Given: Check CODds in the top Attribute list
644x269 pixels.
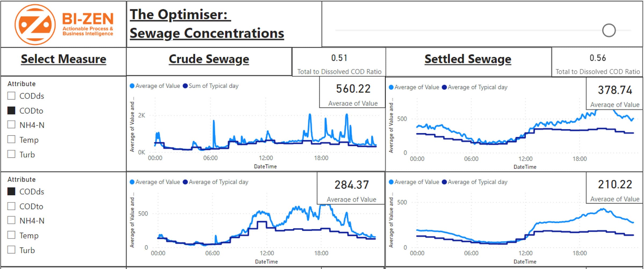Looking at the screenshot, I should [x=11, y=96].
